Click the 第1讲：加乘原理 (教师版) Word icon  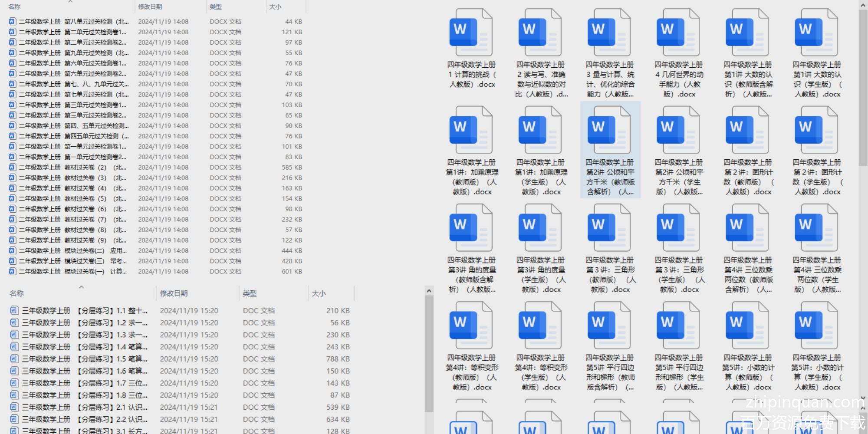coord(470,131)
